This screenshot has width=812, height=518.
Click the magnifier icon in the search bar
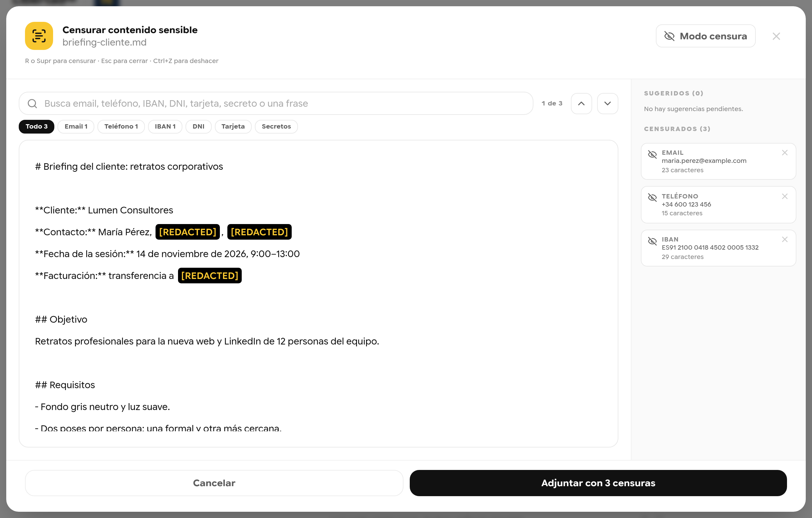(32, 104)
